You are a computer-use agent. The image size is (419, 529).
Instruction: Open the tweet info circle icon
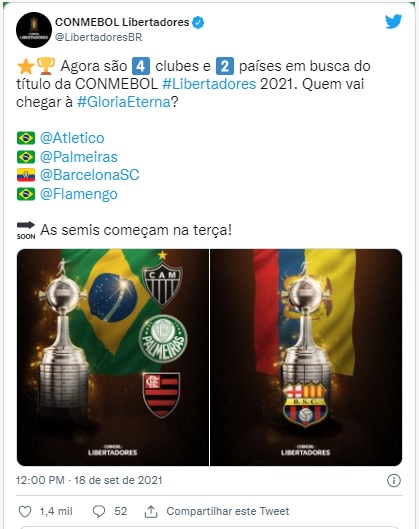(x=394, y=480)
